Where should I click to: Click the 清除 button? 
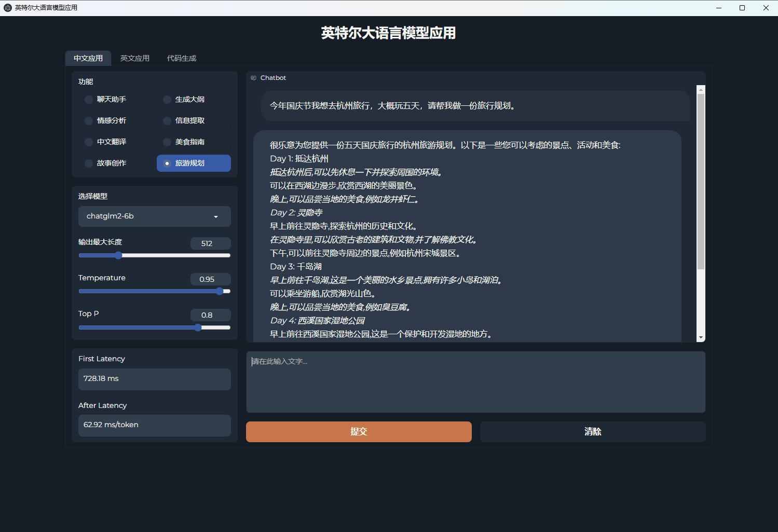[593, 432]
